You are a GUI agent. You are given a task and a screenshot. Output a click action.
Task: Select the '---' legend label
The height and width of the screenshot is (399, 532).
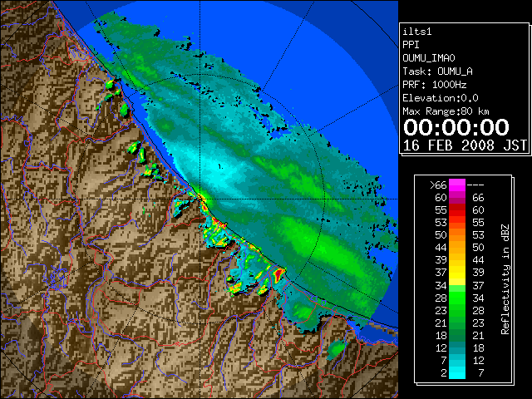pos(475,185)
